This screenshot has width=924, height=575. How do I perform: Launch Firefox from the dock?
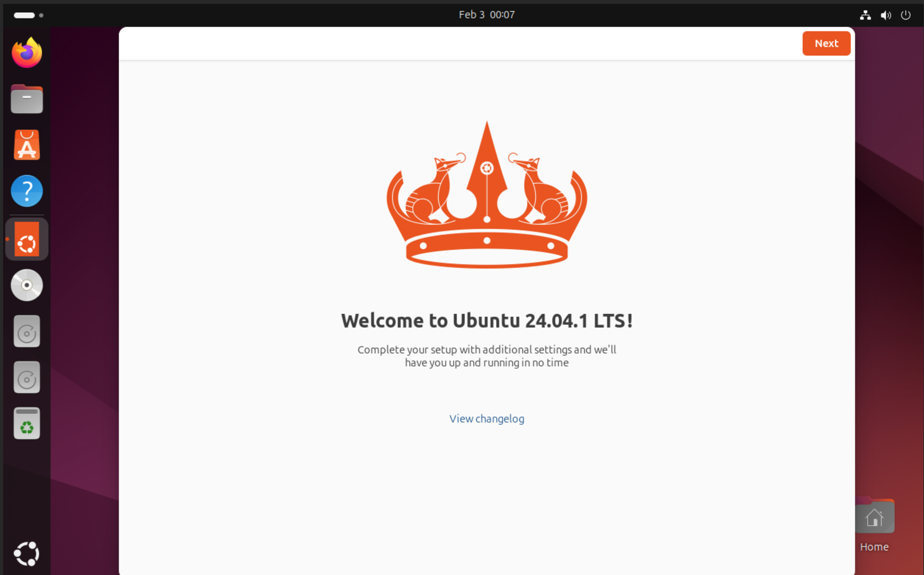pos(27,53)
